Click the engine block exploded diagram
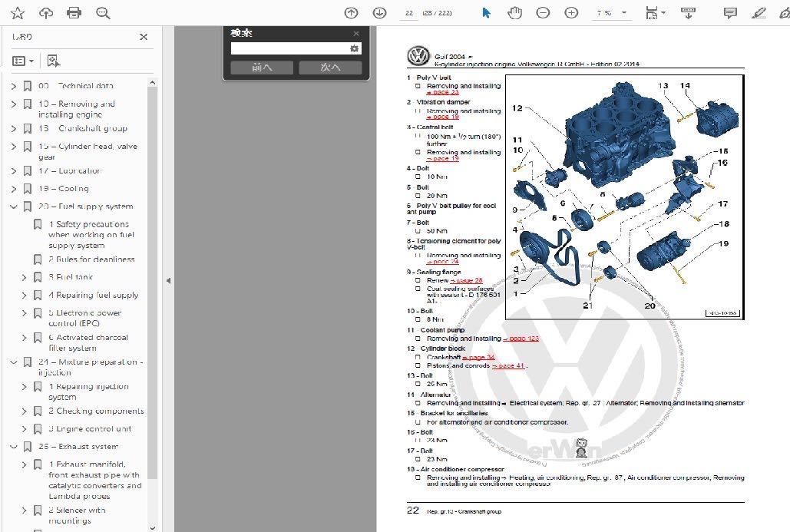The height and width of the screenshot is (532, 790). pos(624,197)
